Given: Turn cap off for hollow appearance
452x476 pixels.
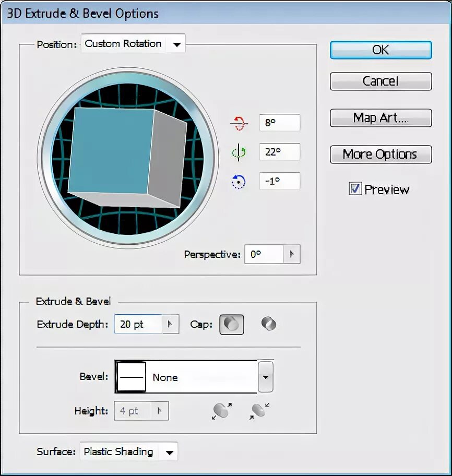Looking at the screenshot, I should 269,324.
